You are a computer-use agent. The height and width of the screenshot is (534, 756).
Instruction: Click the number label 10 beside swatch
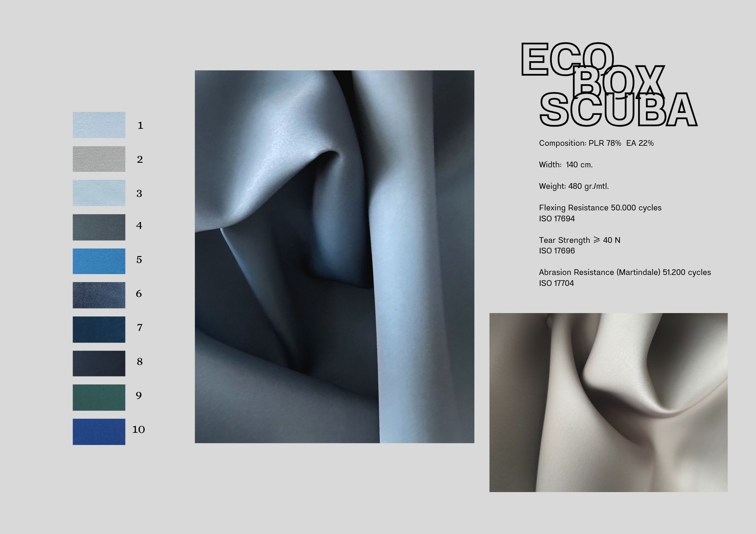tap(139, 430)
